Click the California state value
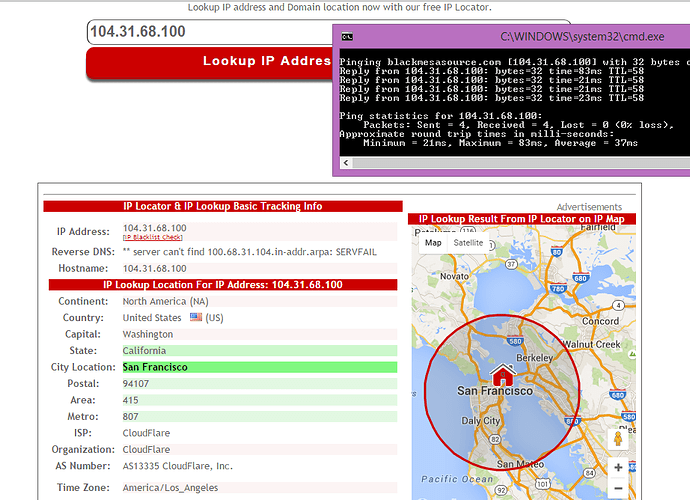Image resolution: width=690 pixels, height=500 pixels. (x=145, y=351)
